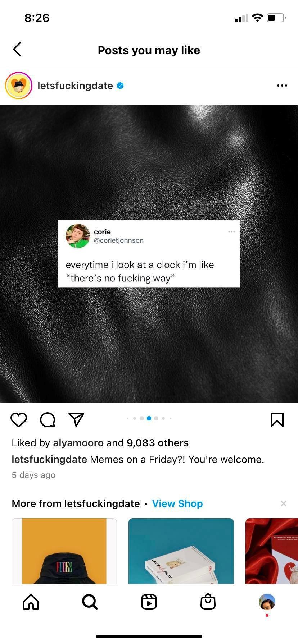Viewport: 298px width, 644px height.
Task: Open the Reels tab icon
Action: (x=149, y=602)
